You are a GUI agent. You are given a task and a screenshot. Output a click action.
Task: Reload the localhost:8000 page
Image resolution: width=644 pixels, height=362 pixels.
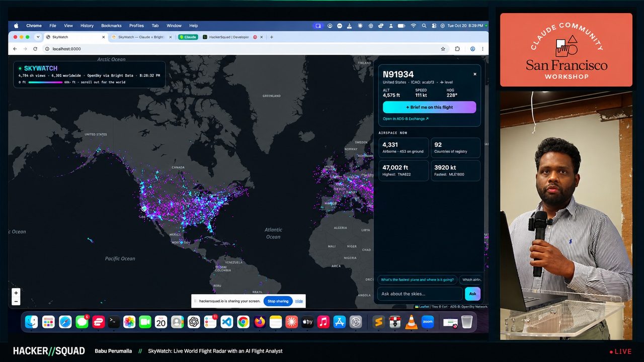(x=35, y=49)
